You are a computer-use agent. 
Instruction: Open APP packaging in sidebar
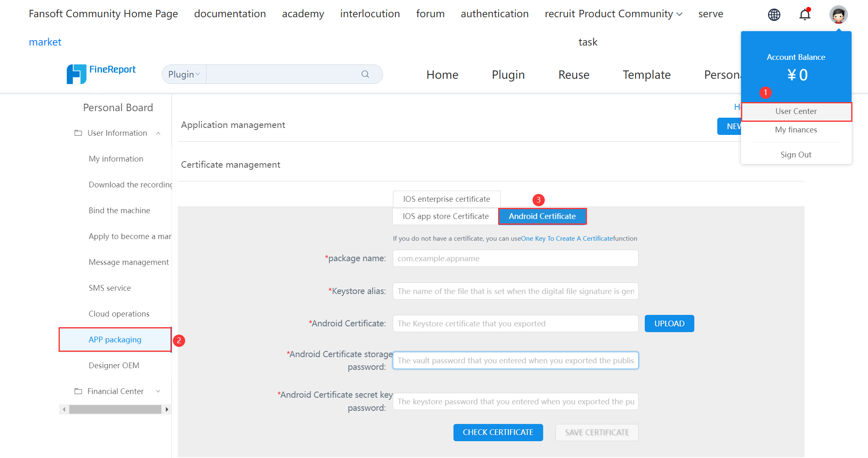[115, 340]
